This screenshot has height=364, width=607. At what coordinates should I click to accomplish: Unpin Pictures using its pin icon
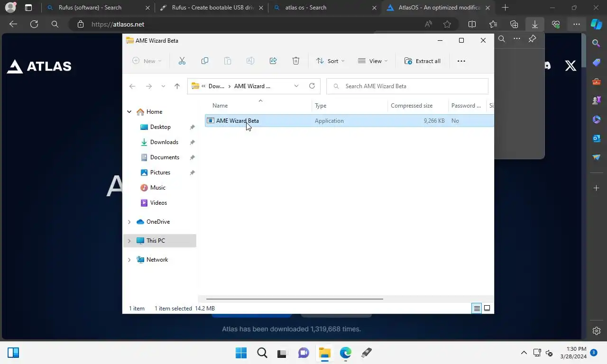[x=192, y=173]
